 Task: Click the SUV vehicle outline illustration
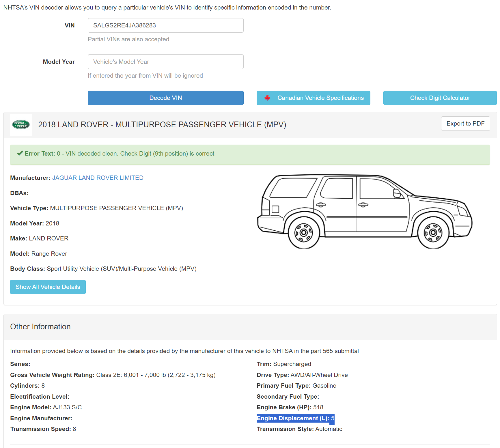pos(365,211)
